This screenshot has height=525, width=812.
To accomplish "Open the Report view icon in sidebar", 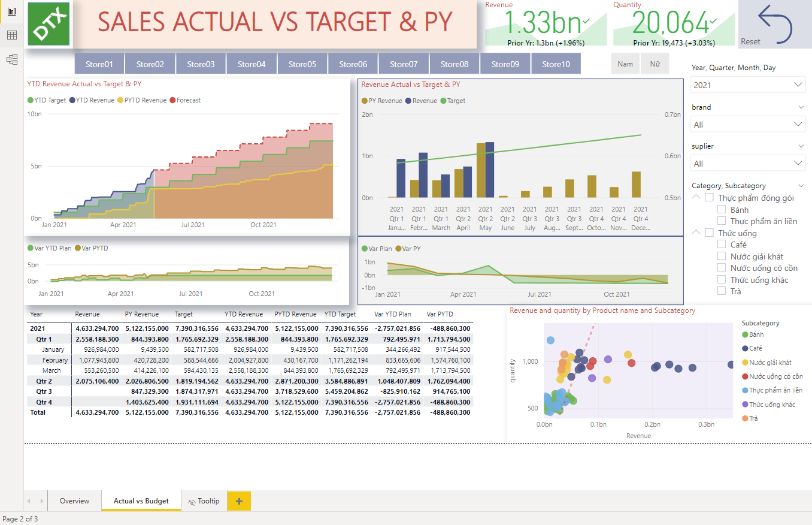I will (11, 11).
